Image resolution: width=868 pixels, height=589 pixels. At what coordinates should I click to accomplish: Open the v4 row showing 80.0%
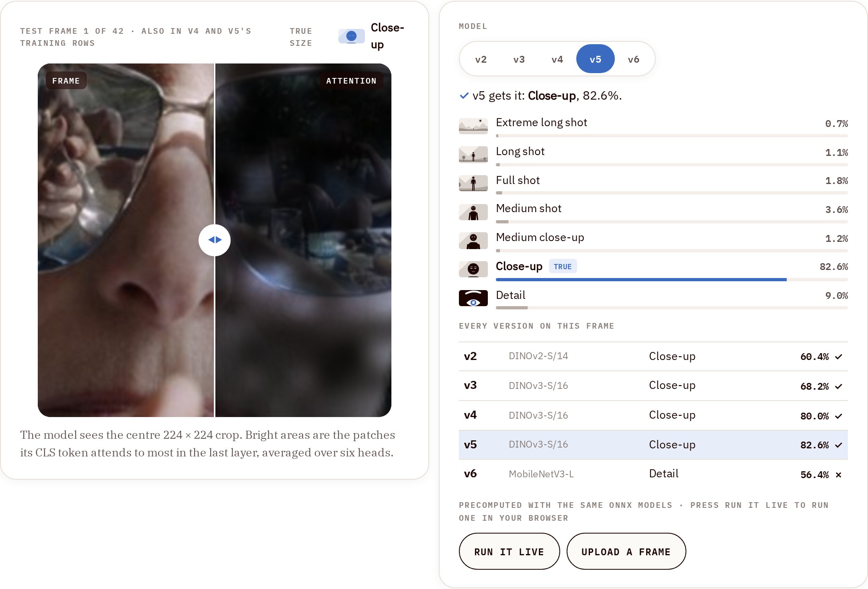pyautogui.click(x=653, y=415)
